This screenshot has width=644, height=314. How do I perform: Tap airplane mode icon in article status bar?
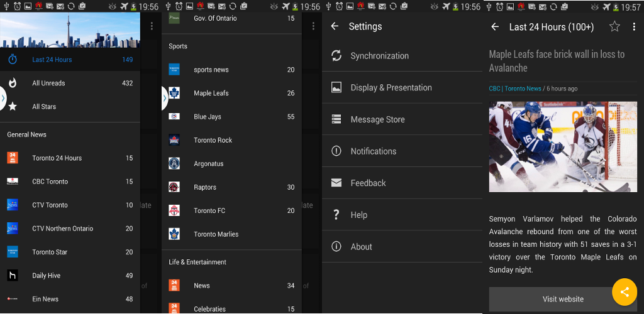click(x=607, y=6)
